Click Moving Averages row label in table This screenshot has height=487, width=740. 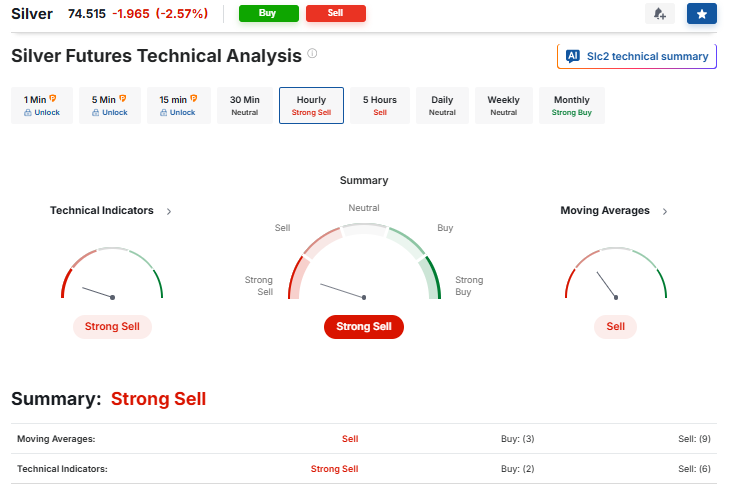point(56,439)
